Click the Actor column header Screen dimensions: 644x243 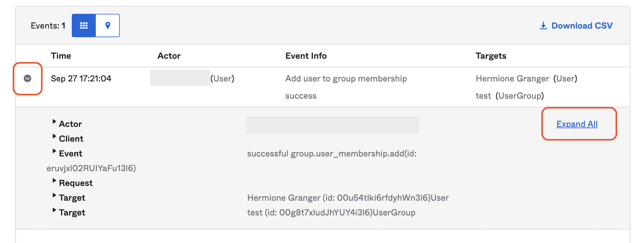(169, 56)
